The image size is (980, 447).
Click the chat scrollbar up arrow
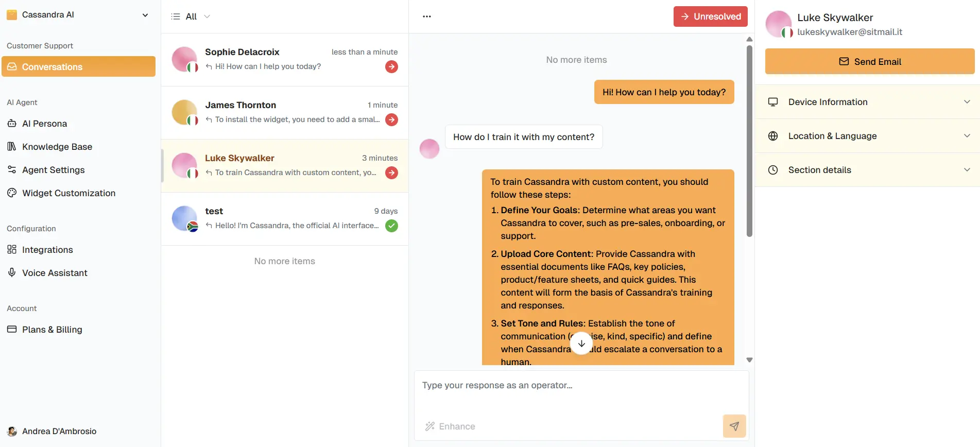tap(749, 39)
